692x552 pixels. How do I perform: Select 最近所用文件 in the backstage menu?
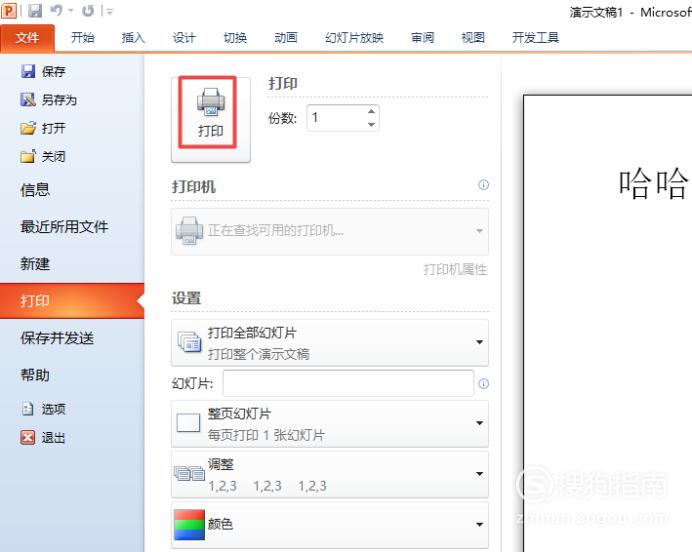[64, 227]
